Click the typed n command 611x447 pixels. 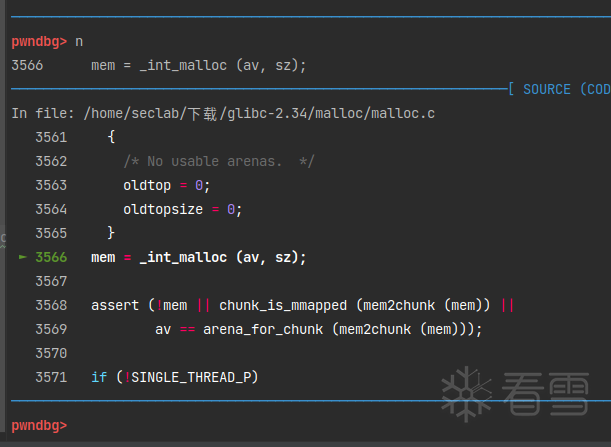pyautogui.click(x=79, y=42)
